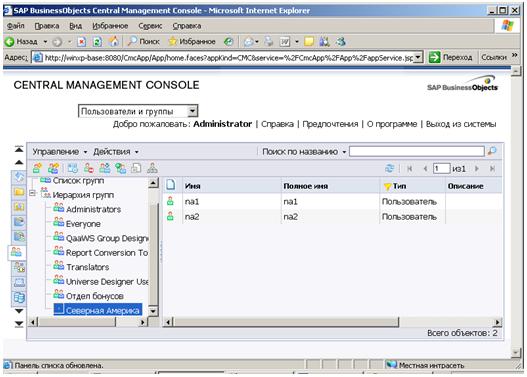Click the user icon beside na1
Viewport: 527px width, 377px height.
(x=170, y=201)
